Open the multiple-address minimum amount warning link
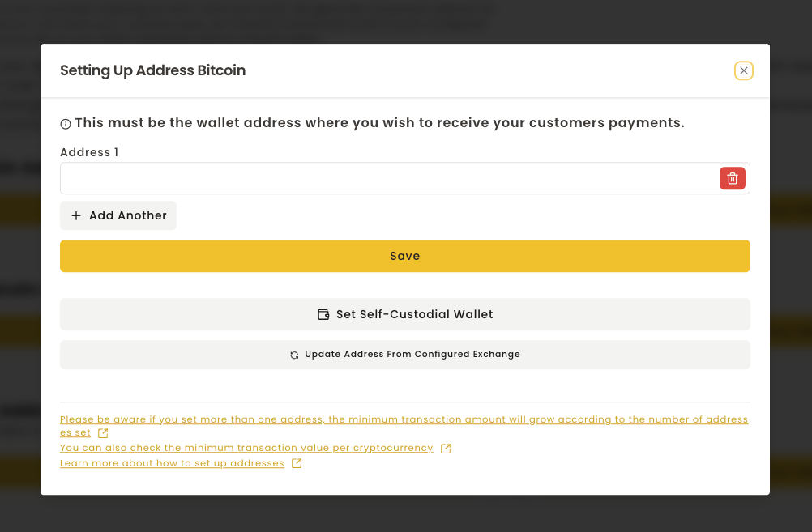The image size is (812, 532). coord(404,419)
